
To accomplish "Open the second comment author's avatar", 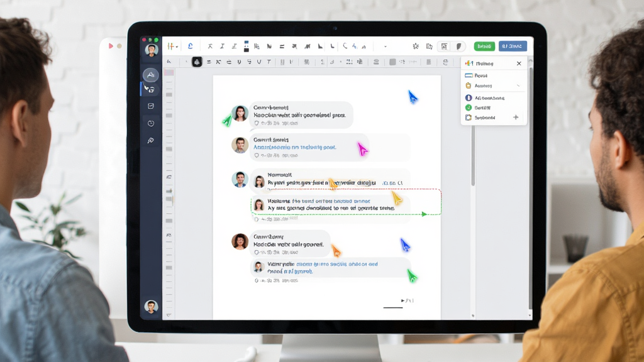I will 240,145.
